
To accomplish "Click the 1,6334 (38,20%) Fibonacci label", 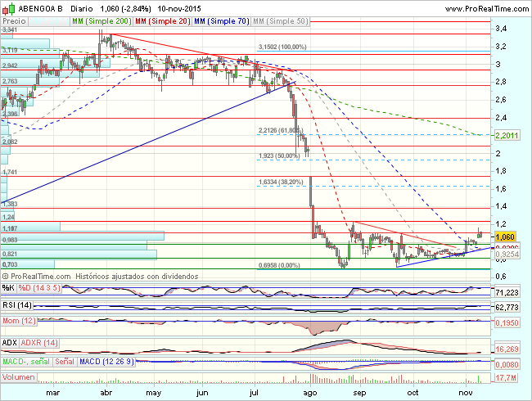I will [281, 182].
